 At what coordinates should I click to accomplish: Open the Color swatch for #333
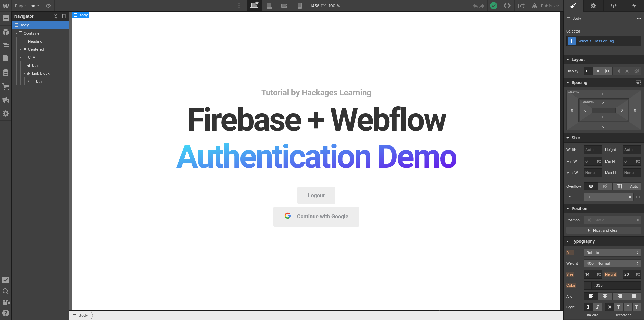point(588,285)
